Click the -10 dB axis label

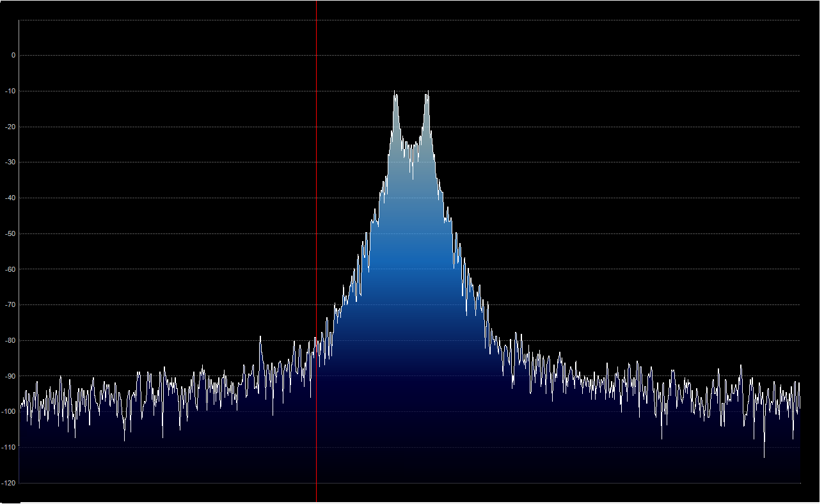click(x=10, y=91)
